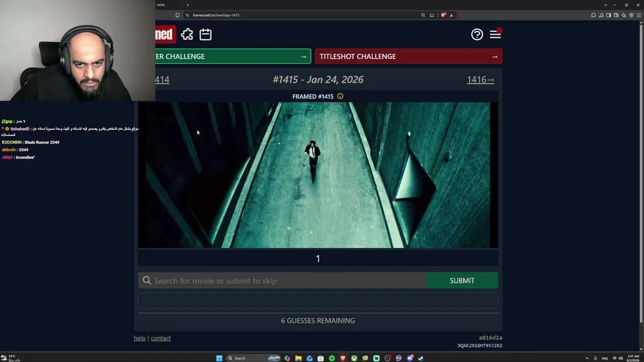Open the Leo AI sparkle icon
The image size is (644, 362).
(623, 15)
